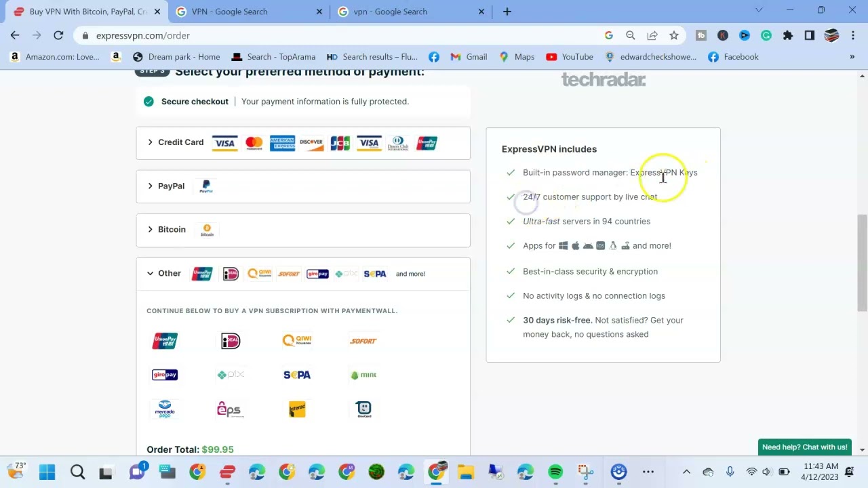Open the Search results - Flu bookmark
This screenshot has width=868, height=488.
[372, 57]
